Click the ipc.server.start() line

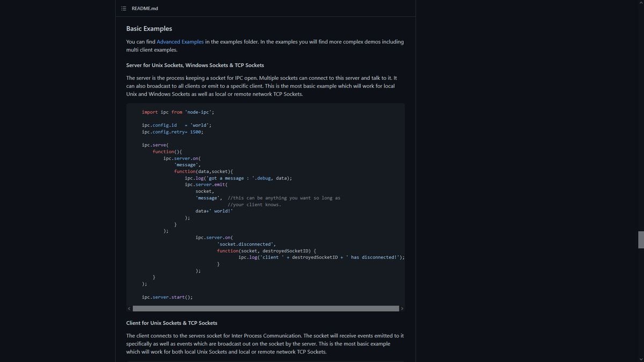click(x=167, y=297)
